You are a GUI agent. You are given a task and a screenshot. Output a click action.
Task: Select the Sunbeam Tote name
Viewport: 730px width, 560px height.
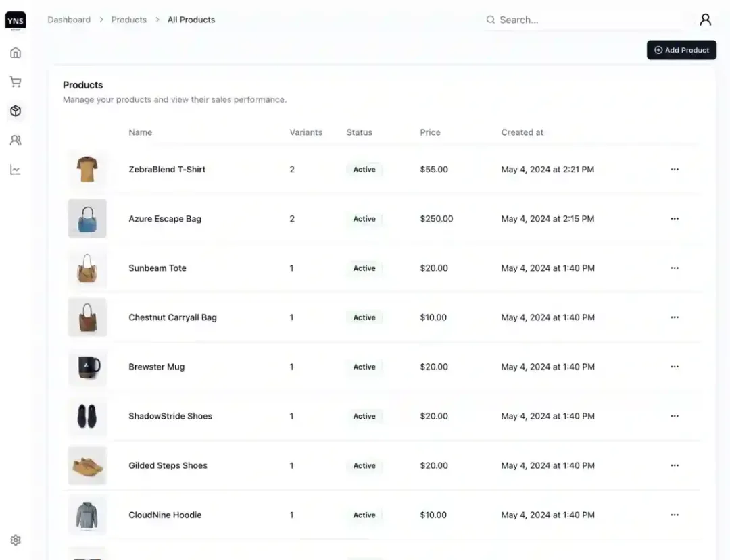(x=157, y=268)
